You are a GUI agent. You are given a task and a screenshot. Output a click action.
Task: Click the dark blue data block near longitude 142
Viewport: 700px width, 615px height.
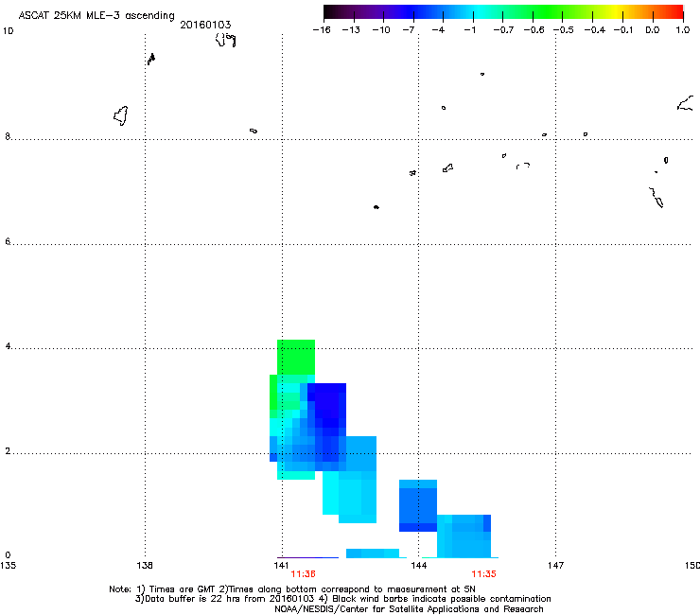tap(326, 405)
